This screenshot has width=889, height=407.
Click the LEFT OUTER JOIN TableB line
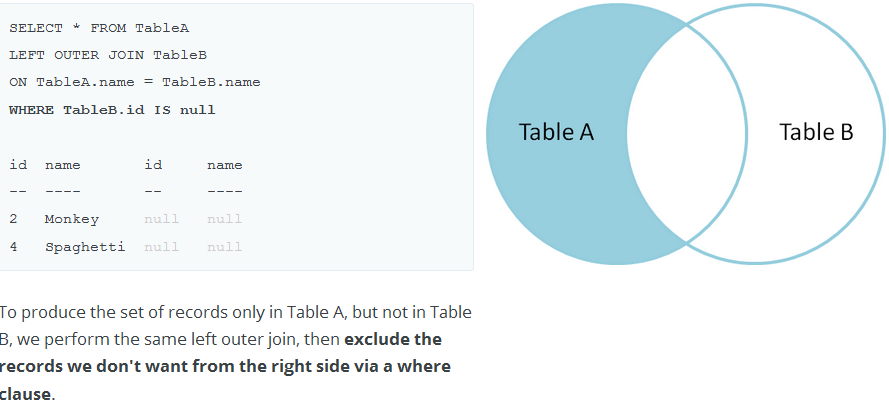click(108, 56)
